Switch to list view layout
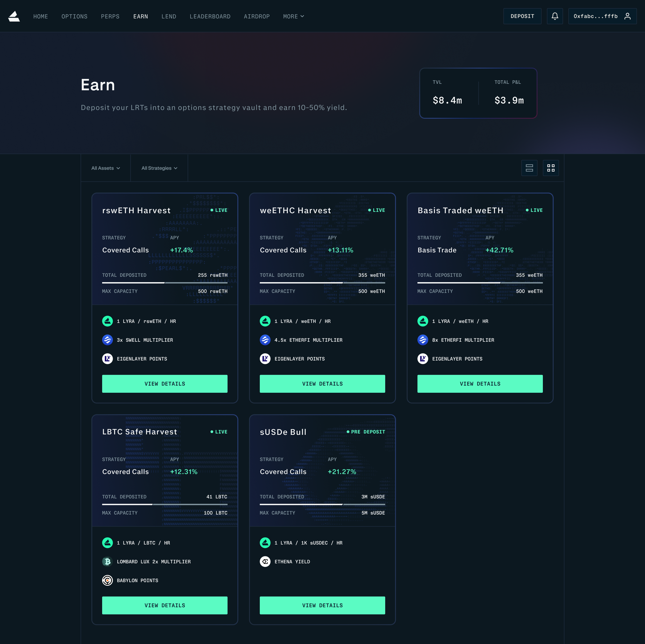The width and height of the screenshot is (645, 644). 529,168
